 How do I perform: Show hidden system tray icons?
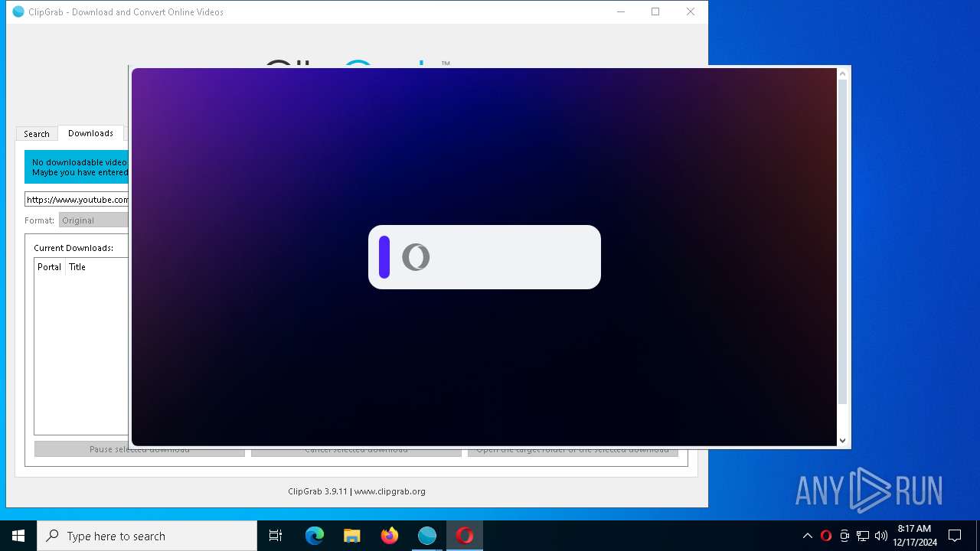point(807,536)
